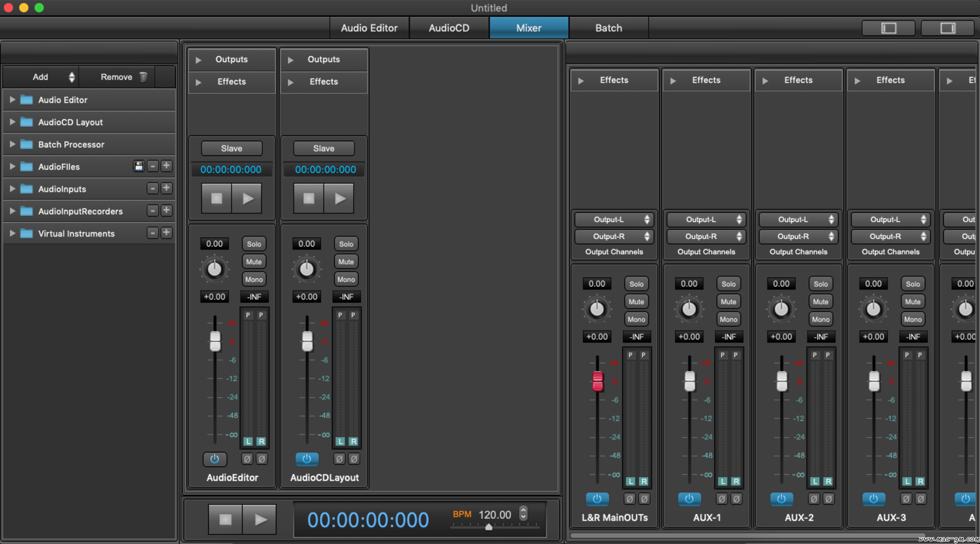This screenshot has height=544, width=980.
Task: Click the left sidebar layout icon
Action: (x=888, y=28)
